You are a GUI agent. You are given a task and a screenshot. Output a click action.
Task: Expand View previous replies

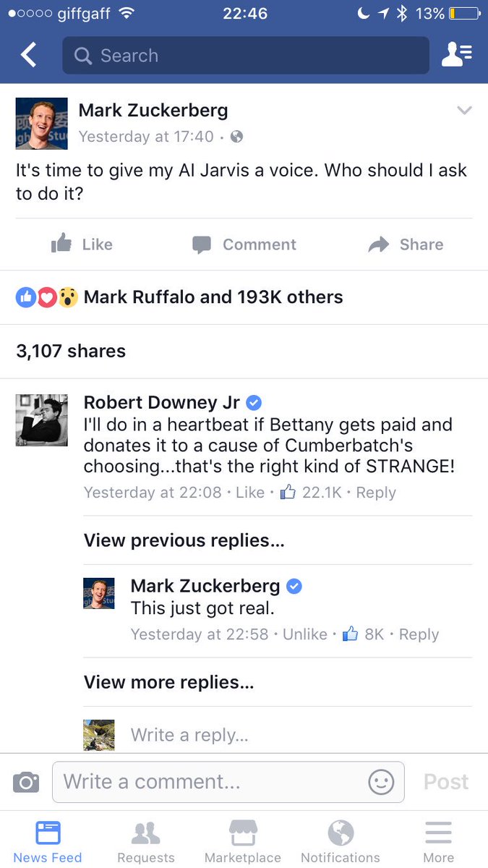tap(184, 540)
